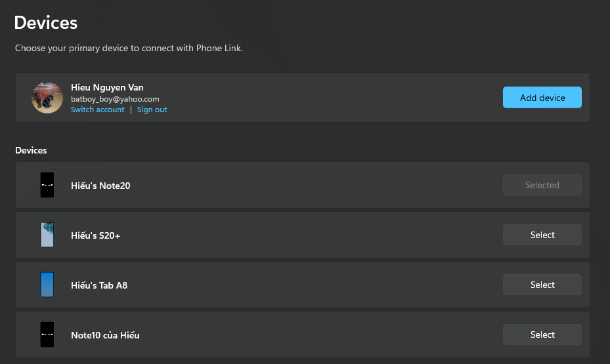Click the Note10 của Hiếu phone icon
Screen dimensions: 610x364
click(47, 334)
